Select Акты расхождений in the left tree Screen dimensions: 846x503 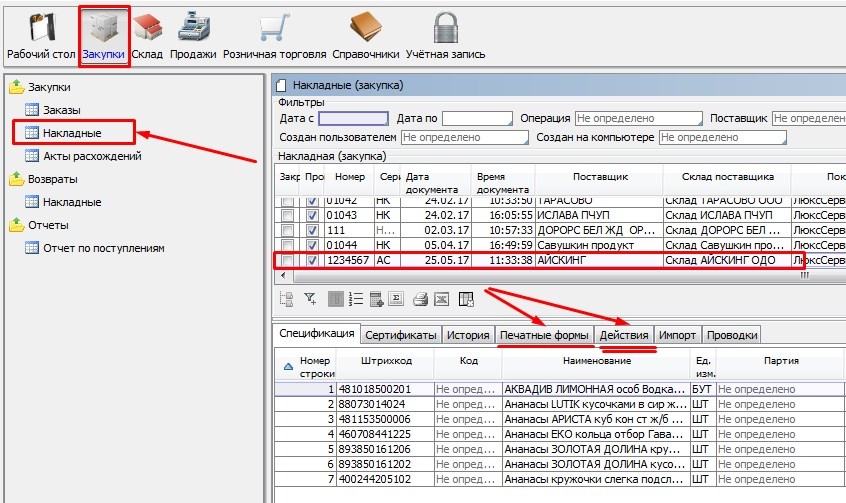(x=91, y=156)
